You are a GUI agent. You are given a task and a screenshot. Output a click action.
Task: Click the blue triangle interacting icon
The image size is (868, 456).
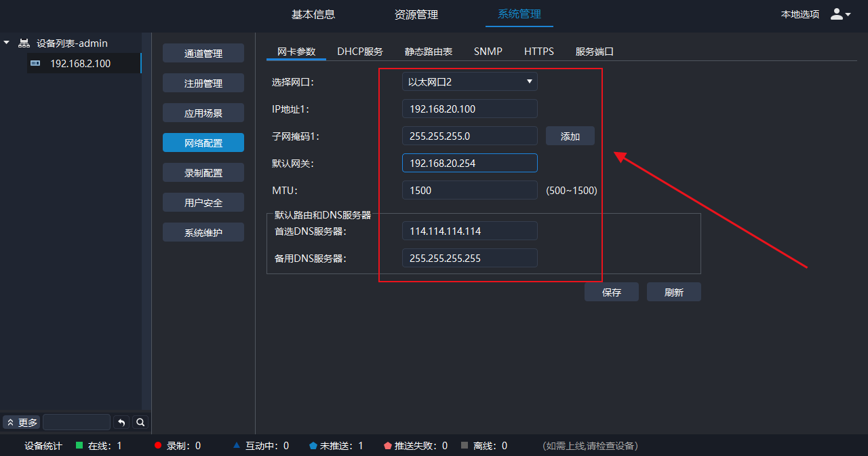point(237,446)
